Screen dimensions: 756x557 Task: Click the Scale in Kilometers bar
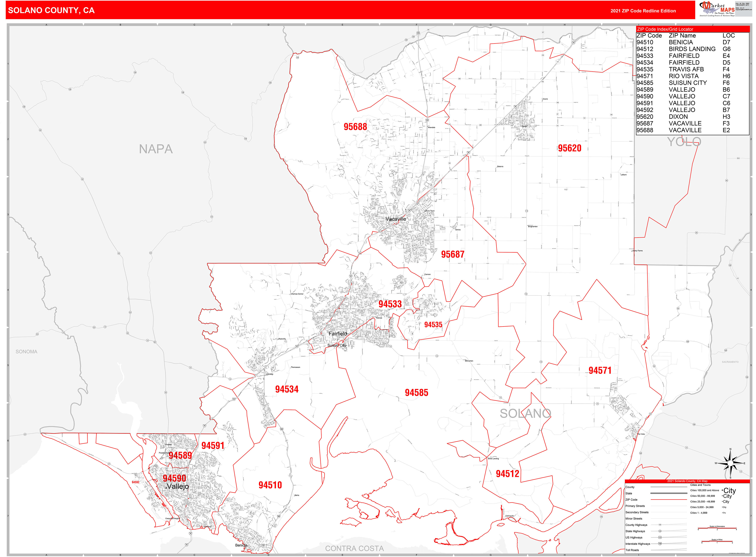point(717,528)
